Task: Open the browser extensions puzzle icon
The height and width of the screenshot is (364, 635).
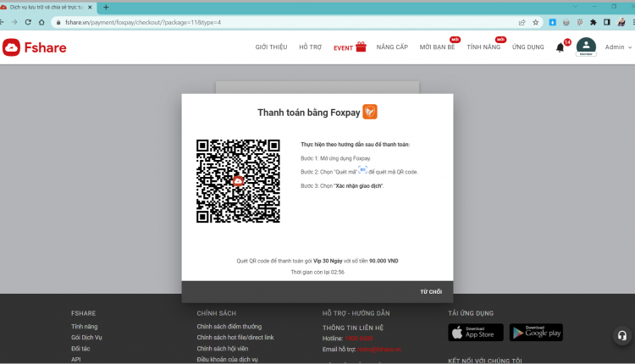Action: tap(594, 22)
